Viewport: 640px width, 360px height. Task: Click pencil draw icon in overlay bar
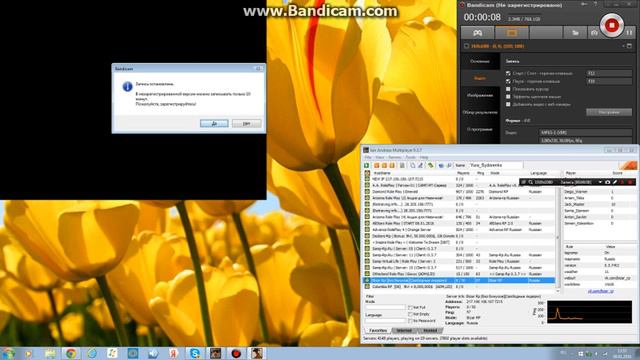(x=615, y=182)
